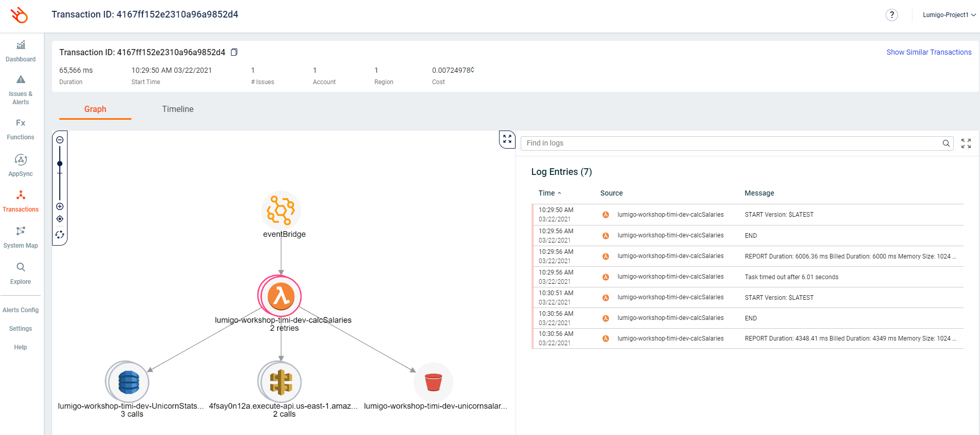Open the Explore search page
980x435 pixels.
click(x=21, y=274)
